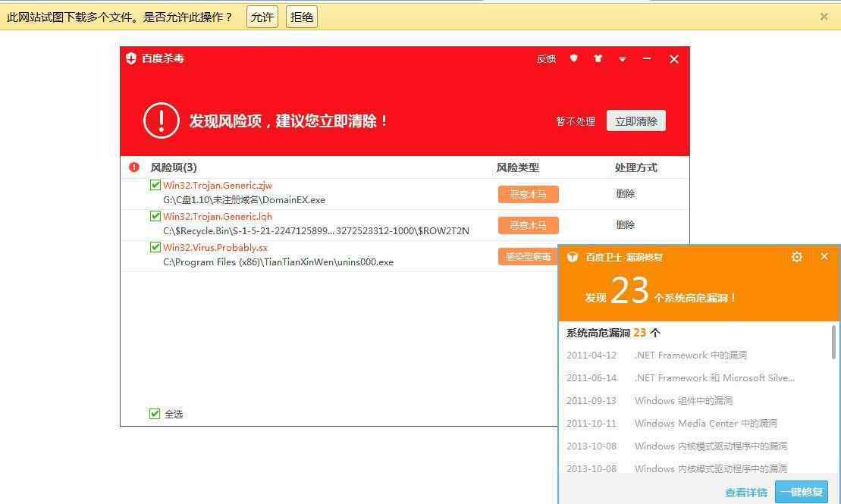Image resolution: width=841 pixels, height=504 pixels.
Task: Open settings gear in Baidu Guard popup
Action: tap(796, 257)
